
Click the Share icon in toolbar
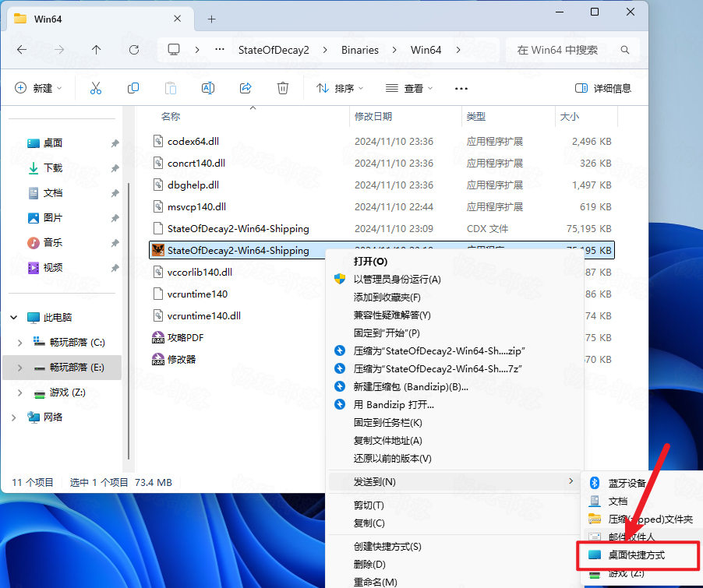[246, 88]
